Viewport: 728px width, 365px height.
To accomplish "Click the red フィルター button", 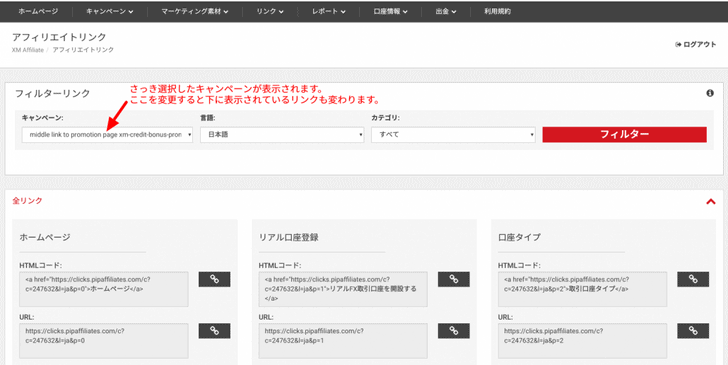I will [x=624, y=135].
